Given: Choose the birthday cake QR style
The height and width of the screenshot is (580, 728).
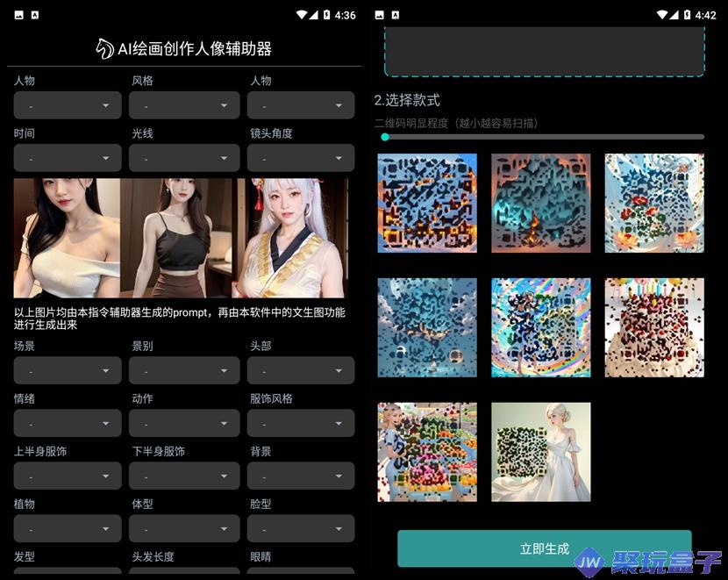Looking at the screenshot, I should click(654, 327).
